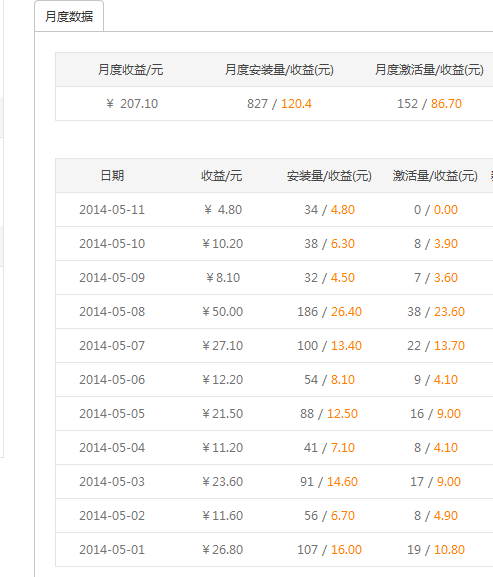Click install cell 32 / 4.50

(x=329, y=277)
